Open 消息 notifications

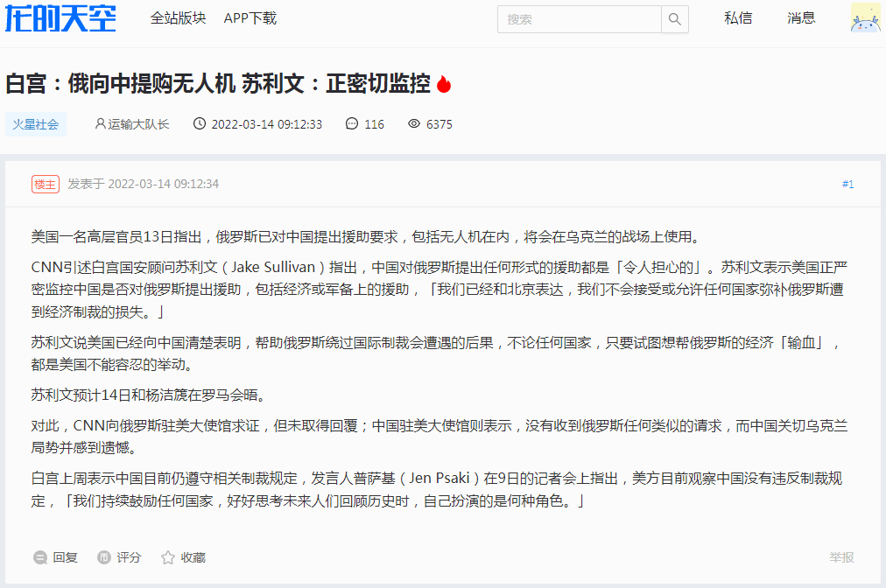point(801,18)
